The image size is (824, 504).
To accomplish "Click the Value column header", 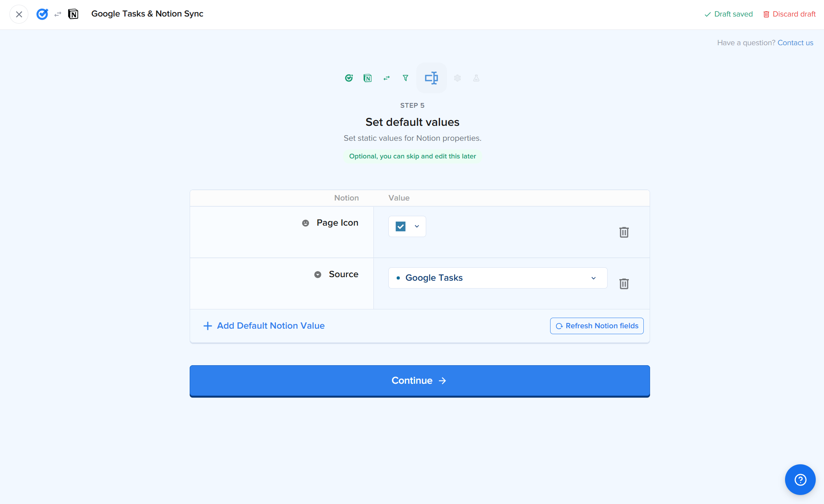I will click(x=399, y=198).
